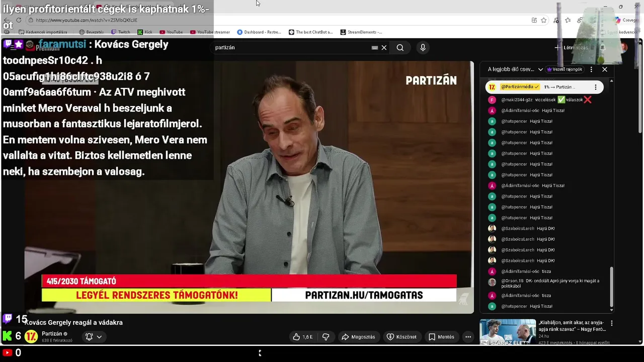Click the last '@ÁdámTamási-o6c tisza' message
The height and width of the screenshot is (362, 644).
point(526,296)
